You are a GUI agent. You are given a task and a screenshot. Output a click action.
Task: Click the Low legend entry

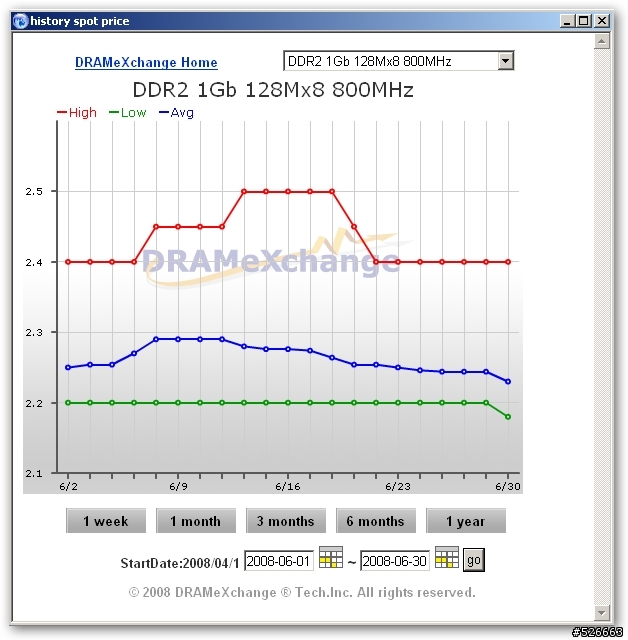click(x=128, y=112)
